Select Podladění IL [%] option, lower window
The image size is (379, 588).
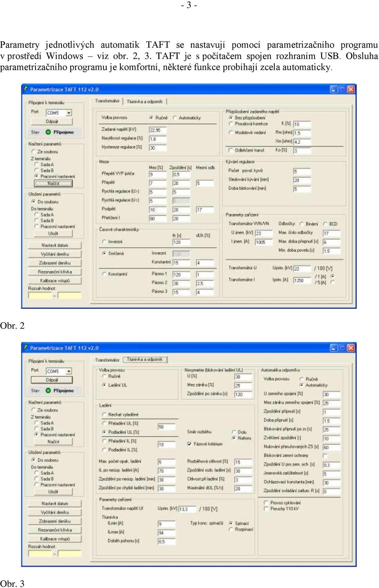click(x=104, y=450)
